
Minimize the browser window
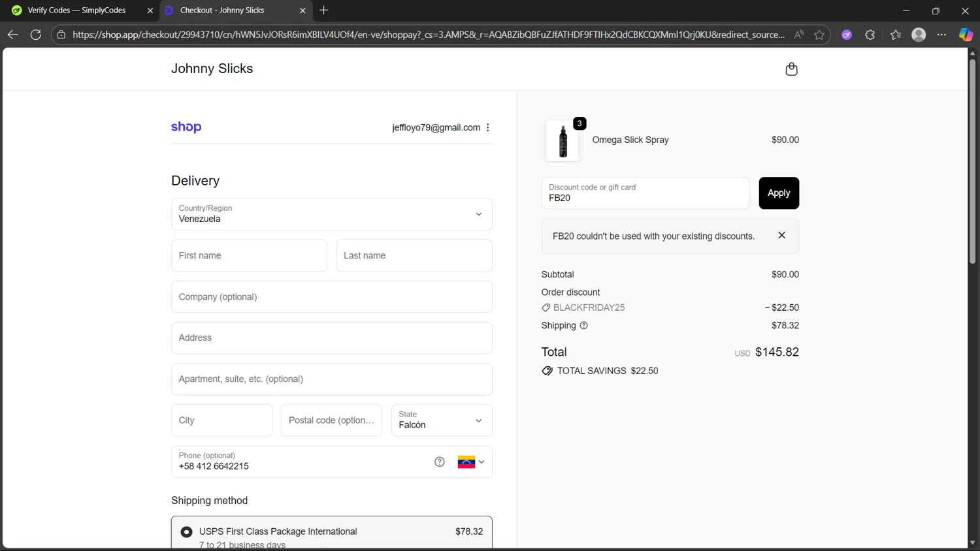(906, 10)
